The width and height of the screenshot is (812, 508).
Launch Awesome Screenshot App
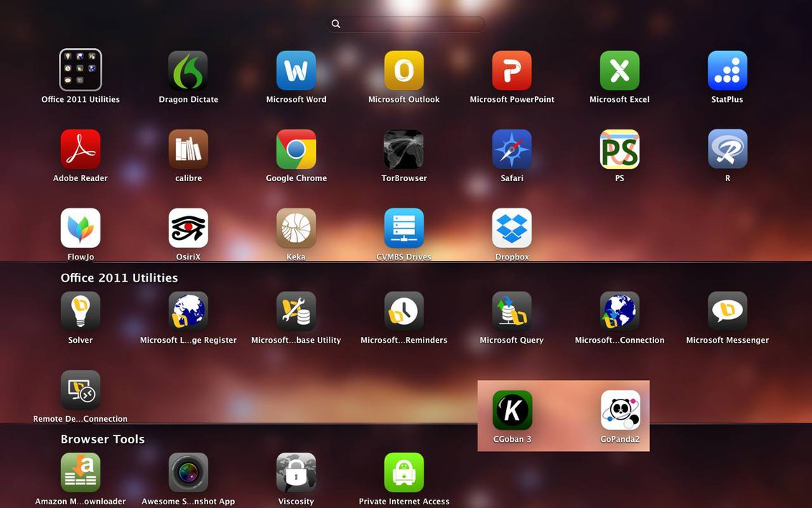[188, 472]
